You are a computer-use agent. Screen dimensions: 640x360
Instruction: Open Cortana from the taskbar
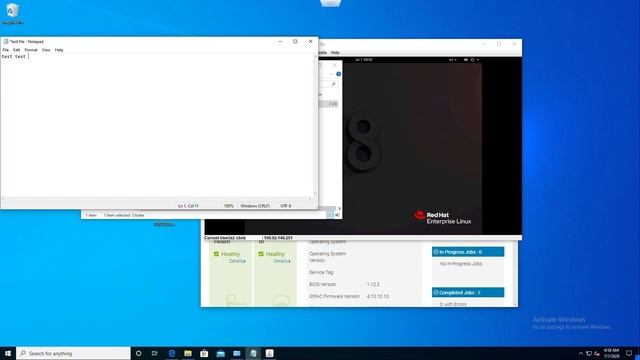(x=138, y=353)
